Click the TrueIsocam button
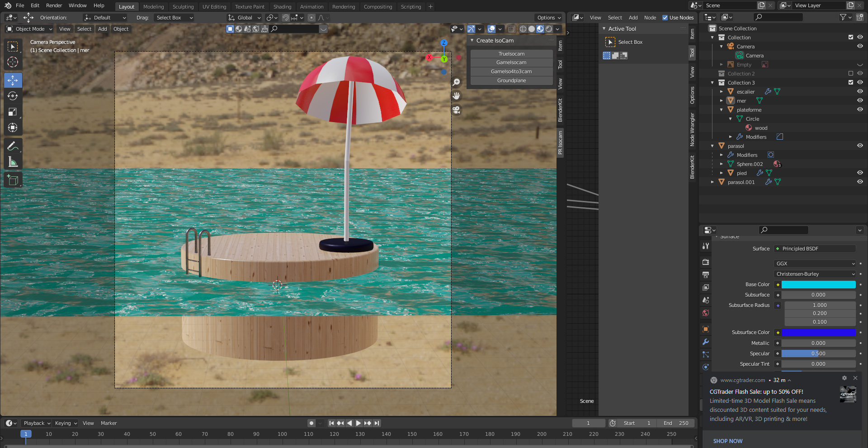 tap(511, 54)
